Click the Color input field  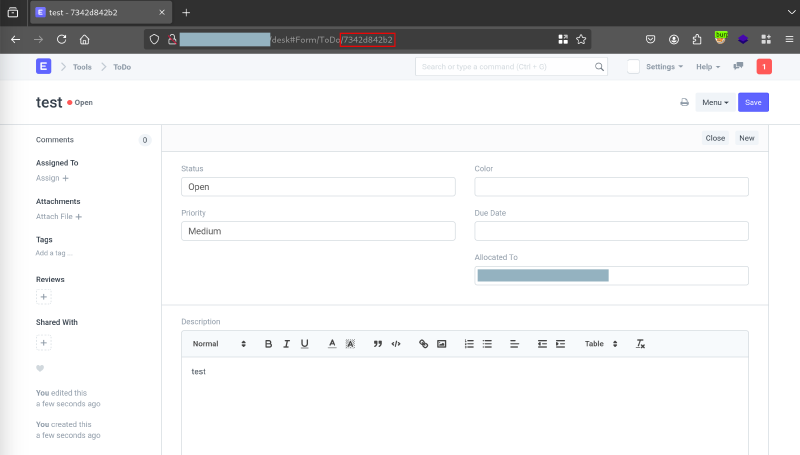[x=611, y=187]
